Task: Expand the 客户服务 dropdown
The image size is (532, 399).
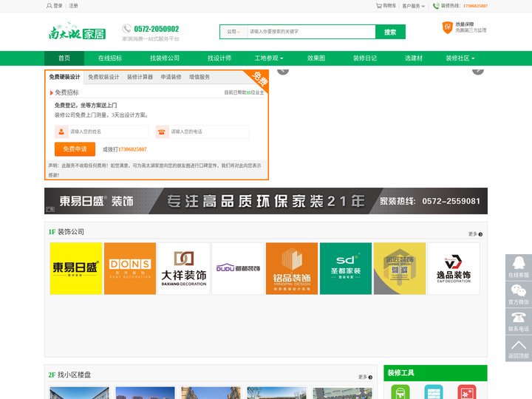Action: [413, 6]
